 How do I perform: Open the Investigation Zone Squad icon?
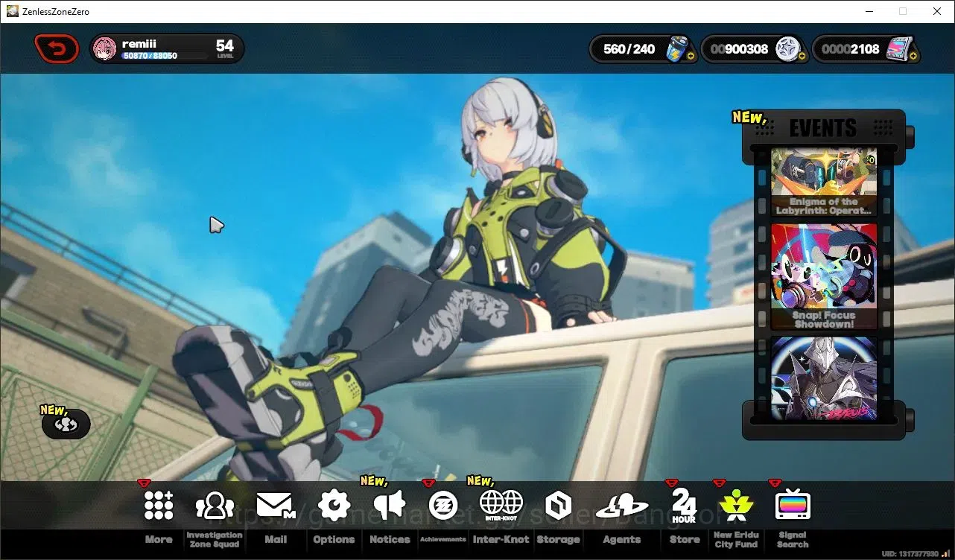coord(215,506)
